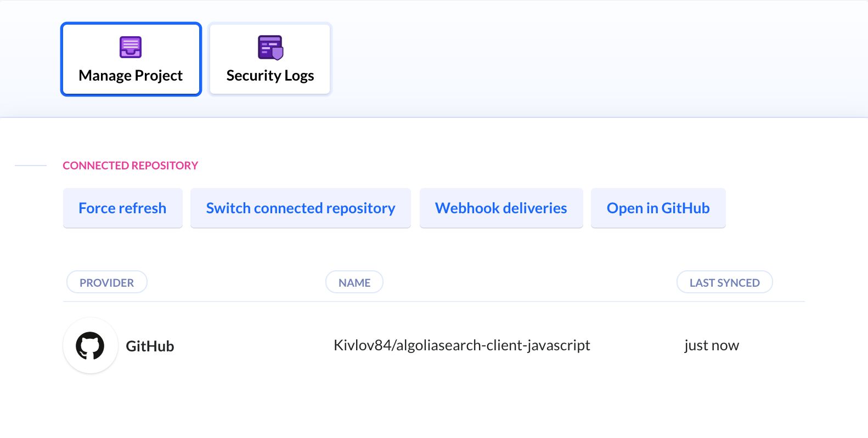Open Webhook deliveries
868x438 pixels.
click(501, 208)
